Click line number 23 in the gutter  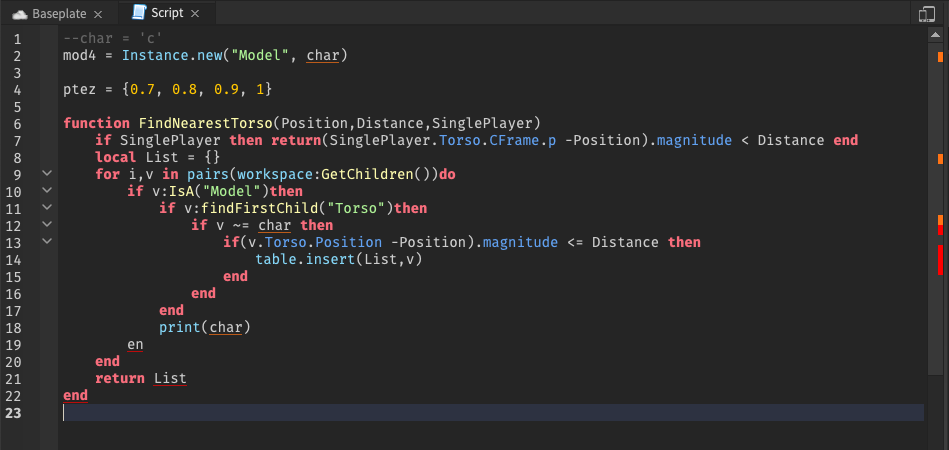click(x=13, y=414)
